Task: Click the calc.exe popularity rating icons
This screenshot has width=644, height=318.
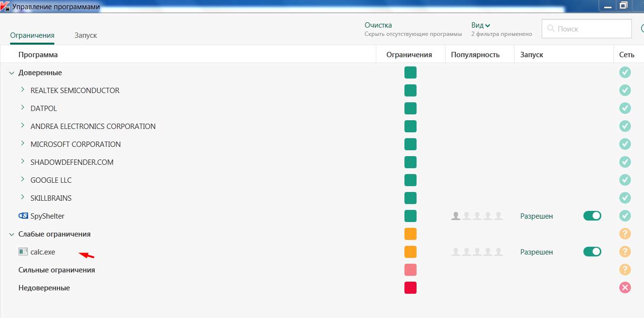Action: (x=477, y=252)
